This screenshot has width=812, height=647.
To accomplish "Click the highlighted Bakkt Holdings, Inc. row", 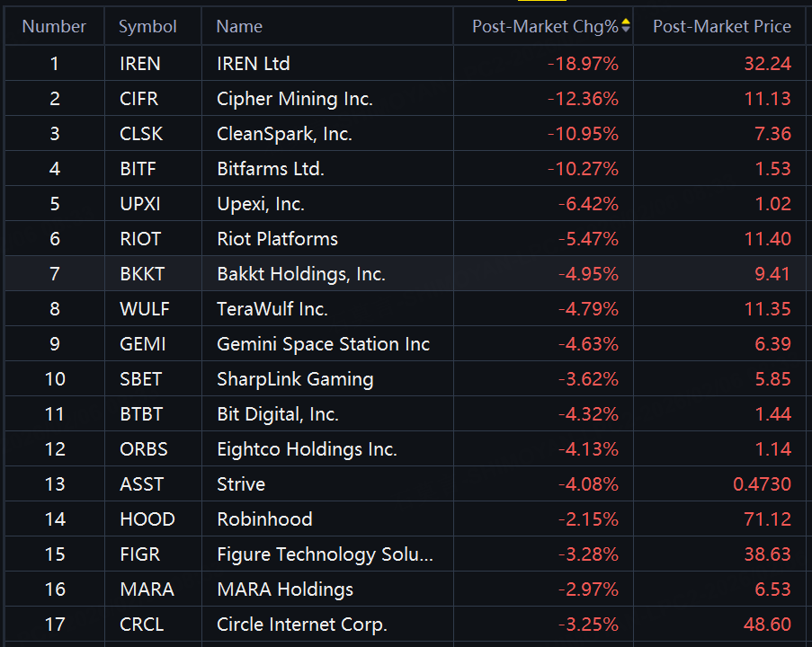I will point(301,274).
